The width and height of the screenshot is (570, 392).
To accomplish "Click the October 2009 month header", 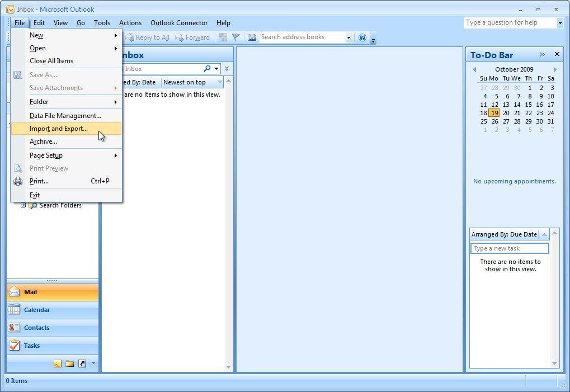I will pyautogui.click(x=514, y=69).
